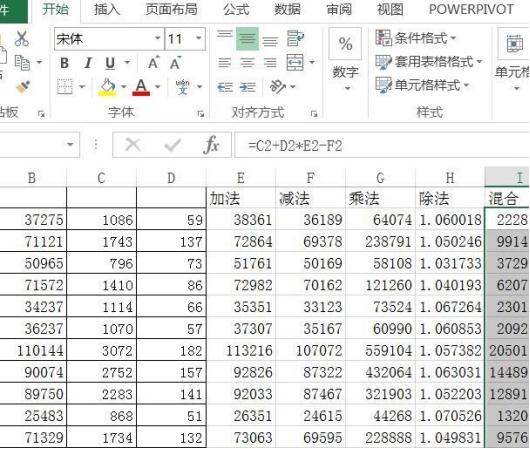Toggle Bold formatting
530x449 pixels.
pyautogui.click(x=64, y=63)
